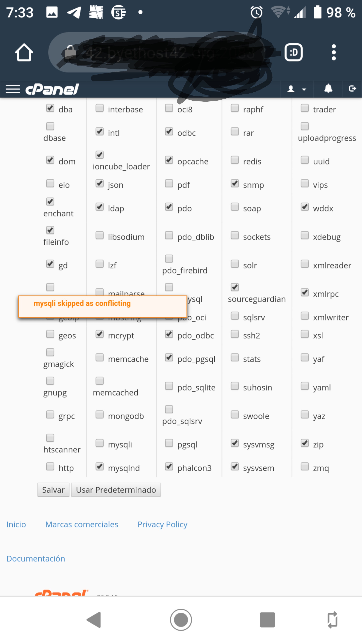Click the cPanel logout icon
The height and width of the screenshot is (644, 362).
pos(352,89)
